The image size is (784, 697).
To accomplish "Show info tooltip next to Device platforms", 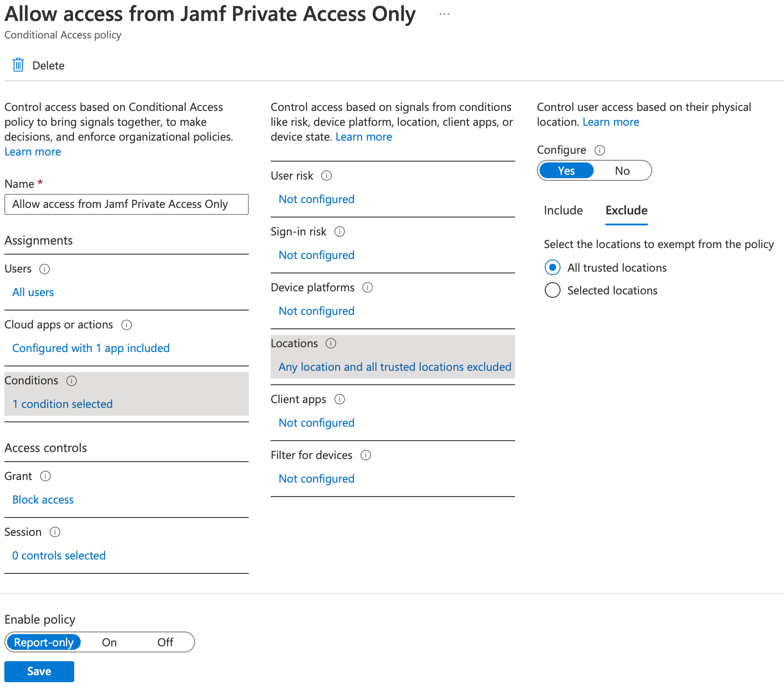I will 368,287.
